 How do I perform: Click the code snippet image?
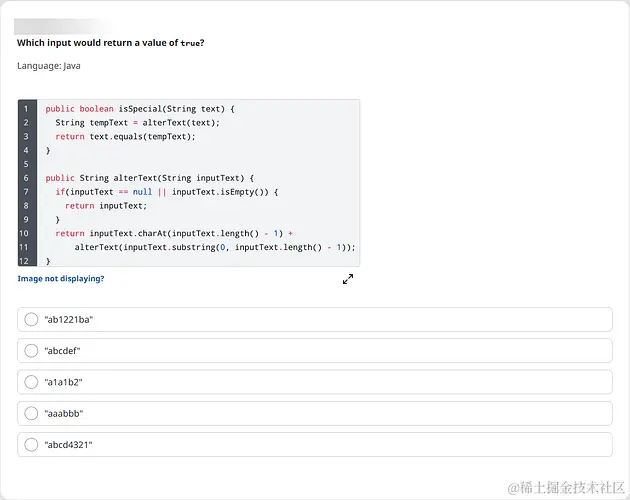point(189,183)
